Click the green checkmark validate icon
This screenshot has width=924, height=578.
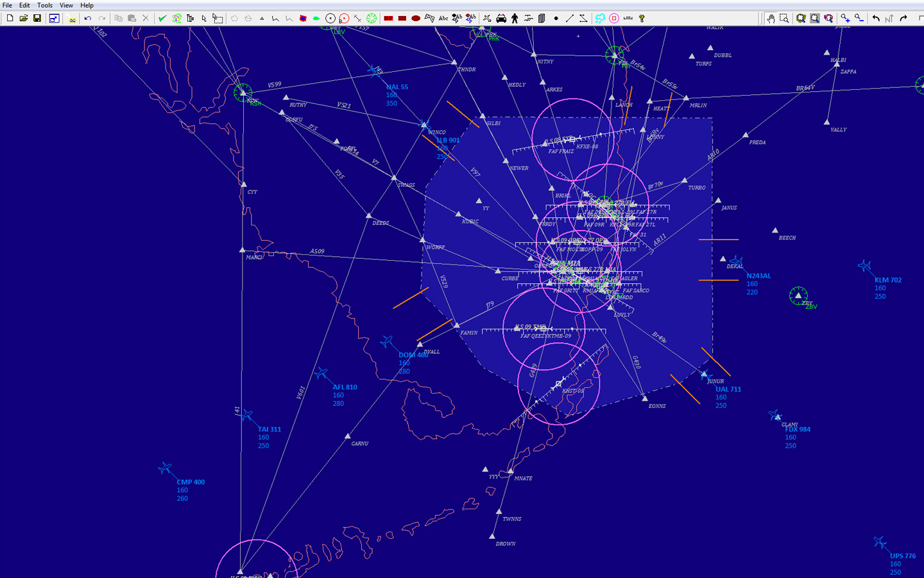pos(162,18)
